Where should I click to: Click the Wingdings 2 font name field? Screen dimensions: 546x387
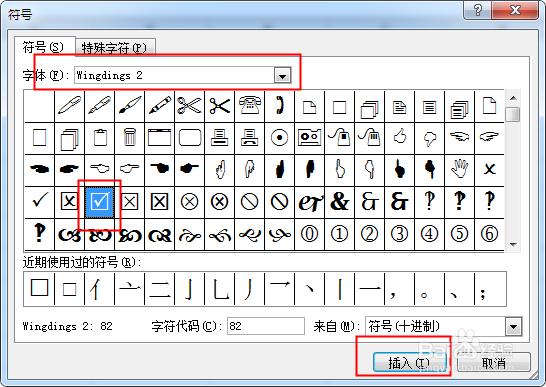pyautogui.click(x=174, y=76)
